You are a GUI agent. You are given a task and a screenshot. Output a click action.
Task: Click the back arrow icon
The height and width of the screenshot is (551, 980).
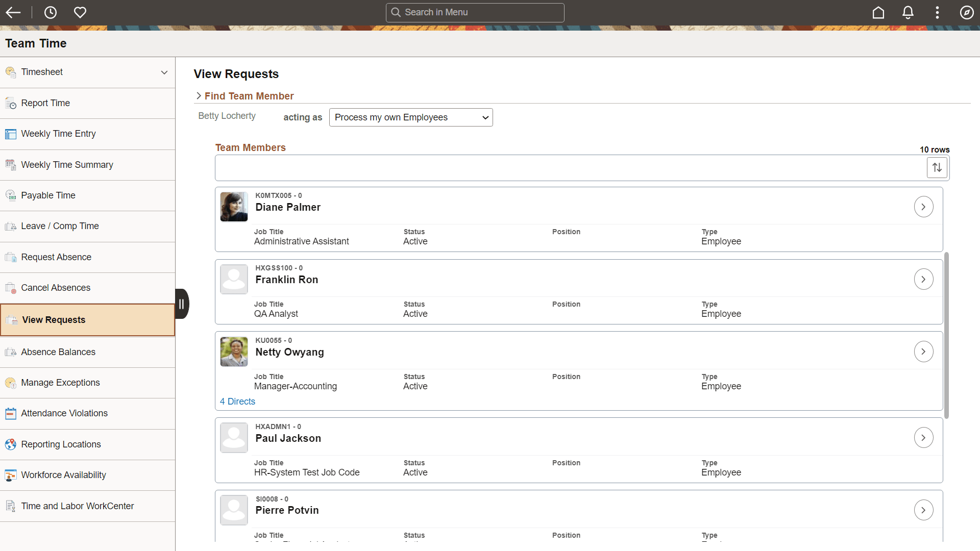point(13,12)
